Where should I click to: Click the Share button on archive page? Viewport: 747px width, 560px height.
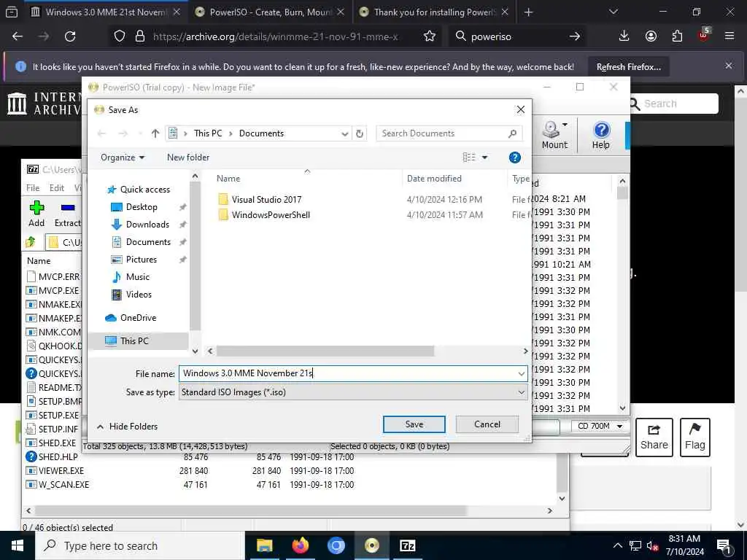pyautogui.click(x=654, y=437)
